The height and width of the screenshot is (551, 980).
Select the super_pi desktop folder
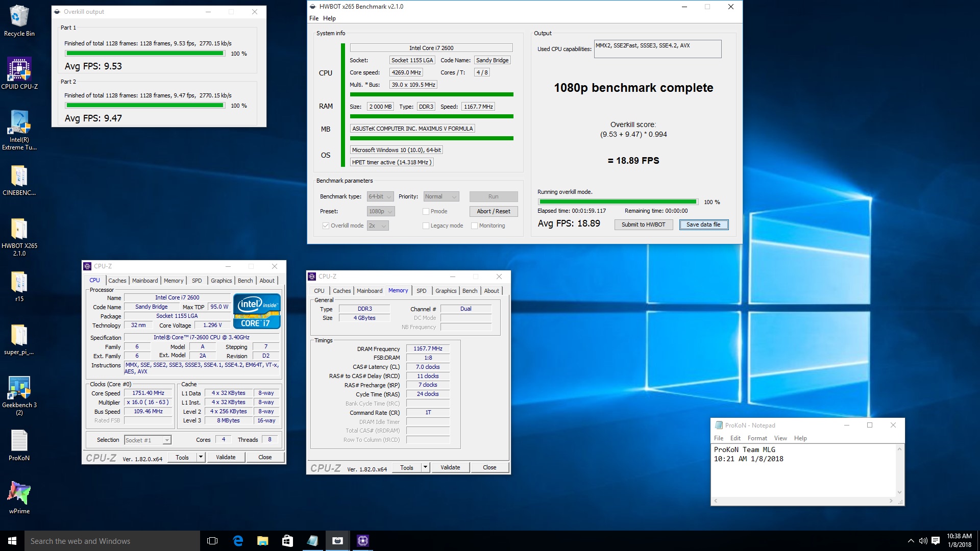coord(19,340)
